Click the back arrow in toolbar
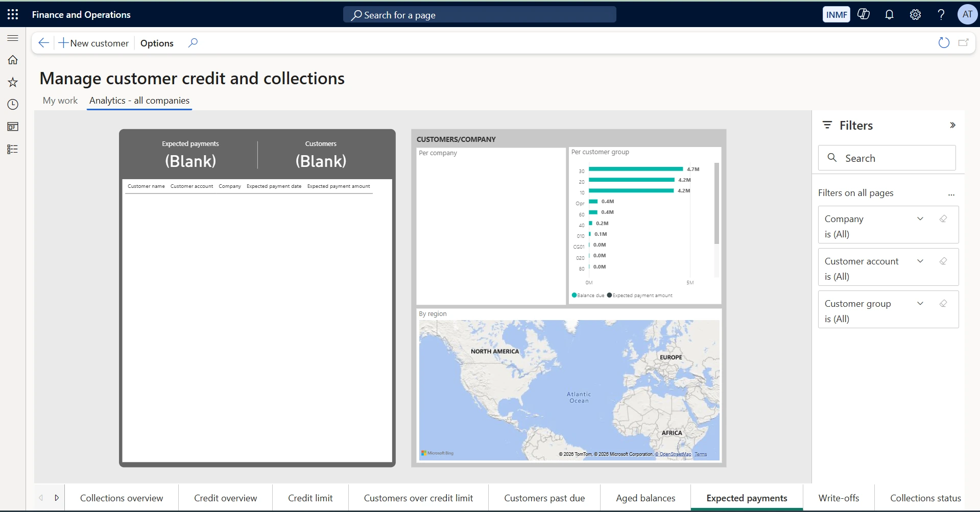 44,43
